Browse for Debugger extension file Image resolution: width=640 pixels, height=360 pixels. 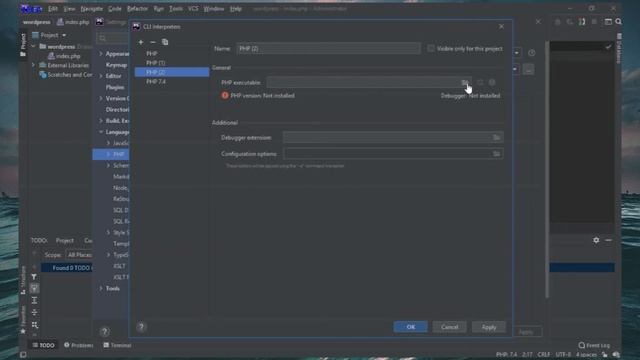(496, 138)
